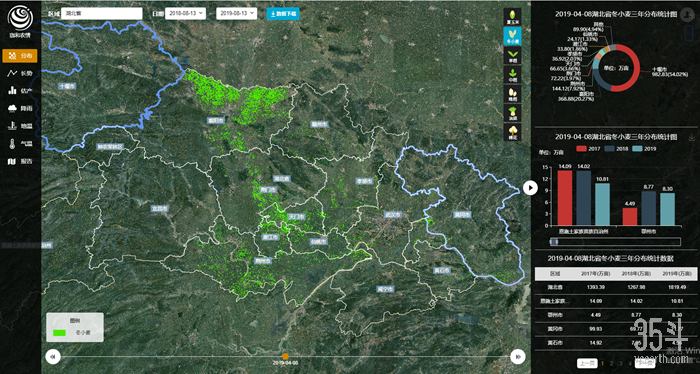Open the start date 2018-08-13 dropdown
Screen dimensions: 700x374
click(185, 13)
